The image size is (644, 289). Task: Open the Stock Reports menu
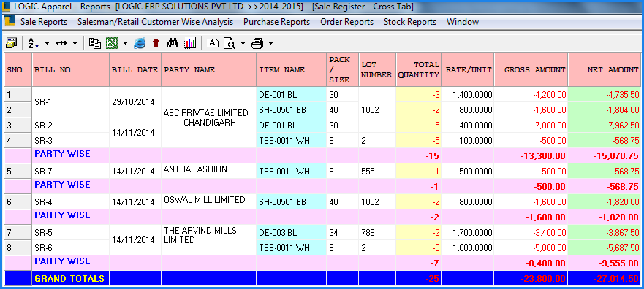(410, 22)
